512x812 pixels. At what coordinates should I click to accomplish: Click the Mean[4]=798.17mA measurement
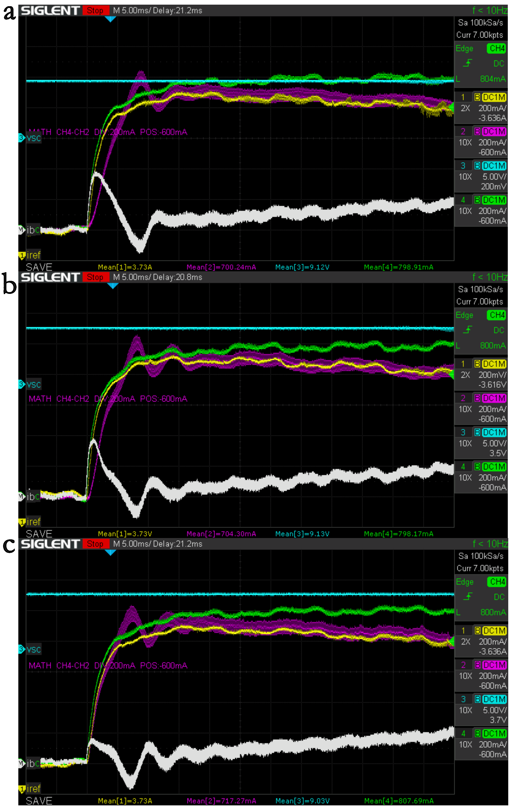tap(399, 534)
